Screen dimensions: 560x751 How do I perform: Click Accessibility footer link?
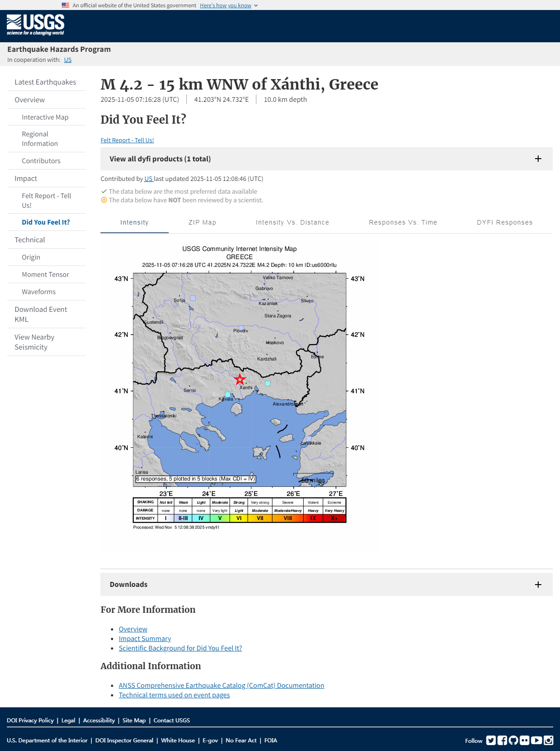click(99, 721)
